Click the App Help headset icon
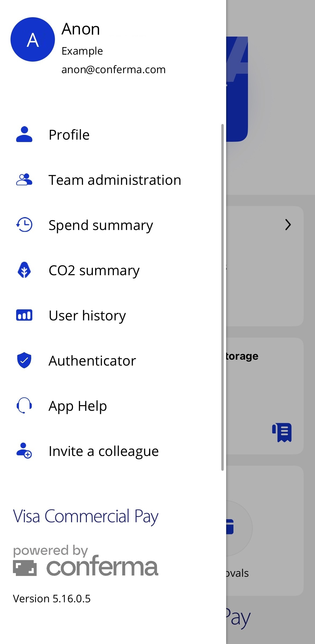 coord(24,405)
